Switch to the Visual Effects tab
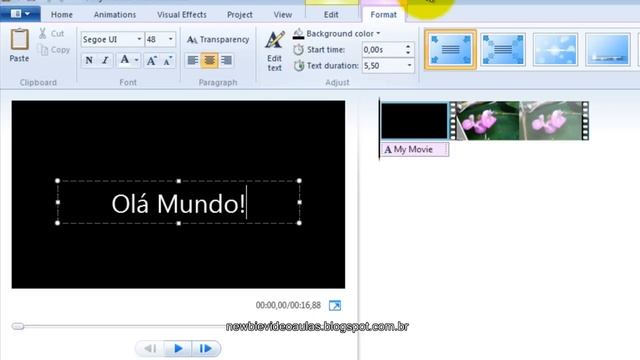Image resolution: width=640 pixels, height=360 pixels. [182, 15]
